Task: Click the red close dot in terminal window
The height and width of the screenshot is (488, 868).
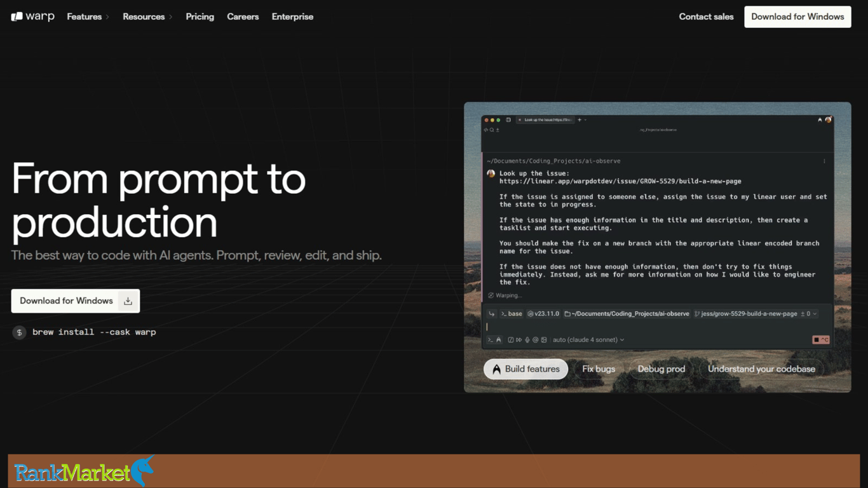Action: pyautogui.click(x=486, y=120)
